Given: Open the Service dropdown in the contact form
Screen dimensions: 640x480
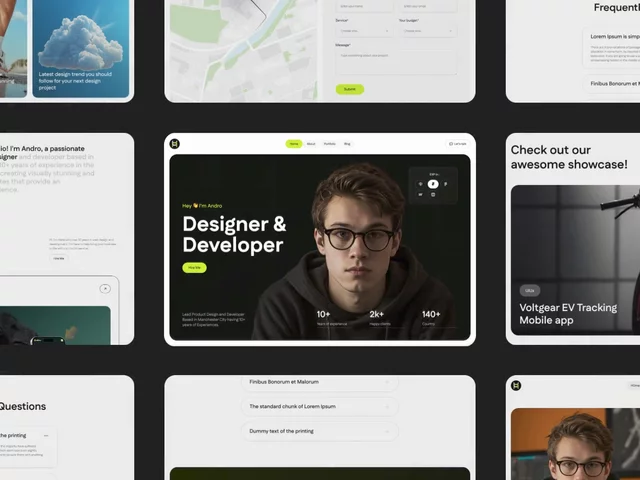Looking at the screenshot, I should (x=363, y=31).
